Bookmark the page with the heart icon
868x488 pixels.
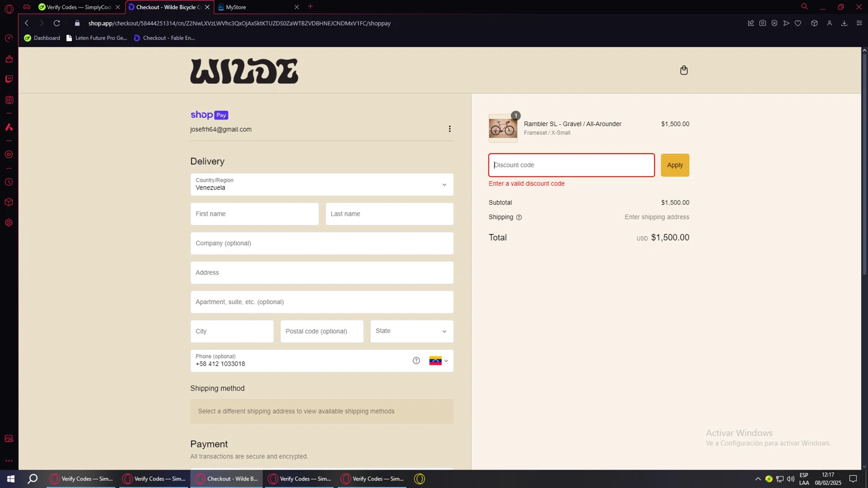point(798,23)
